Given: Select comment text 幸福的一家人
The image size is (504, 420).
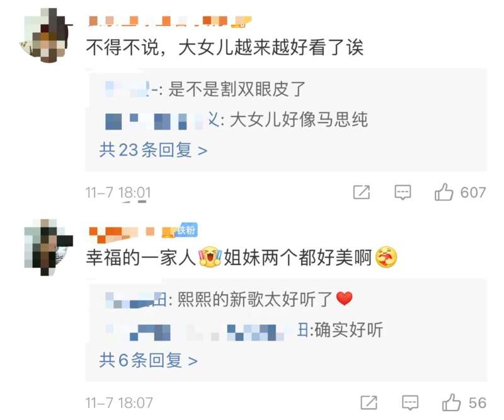Looking at the screenshot, I should coord(141,258).
